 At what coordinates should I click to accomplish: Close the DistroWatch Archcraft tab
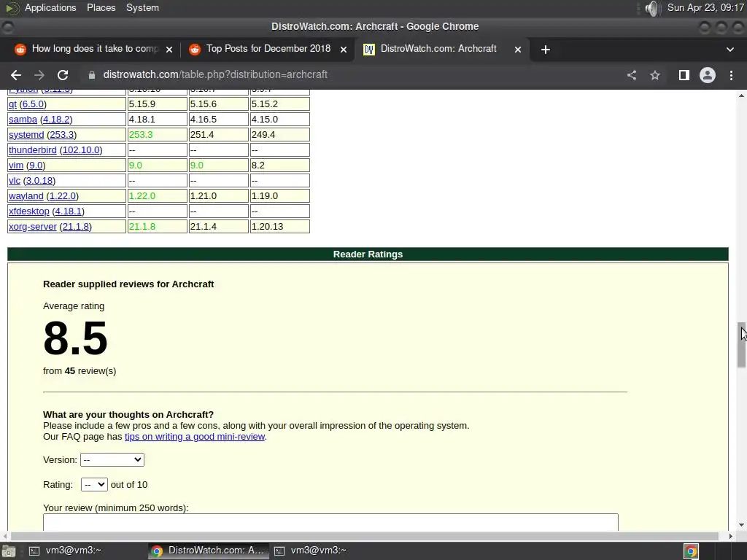[518, 50]
